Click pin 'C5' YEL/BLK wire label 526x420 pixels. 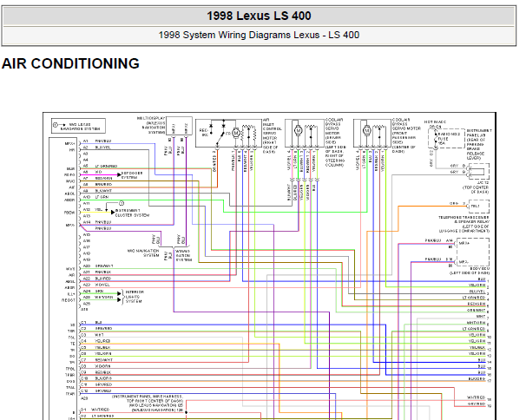click(x=102, y=347)
